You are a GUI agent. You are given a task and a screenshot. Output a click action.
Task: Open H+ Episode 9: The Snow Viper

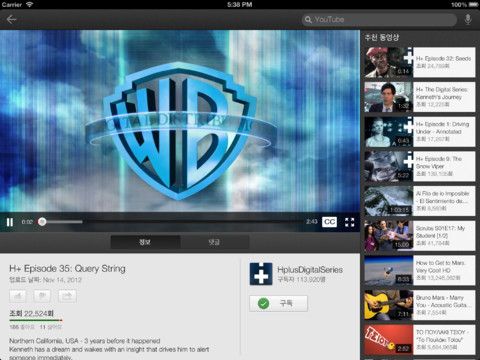[420, 166]
